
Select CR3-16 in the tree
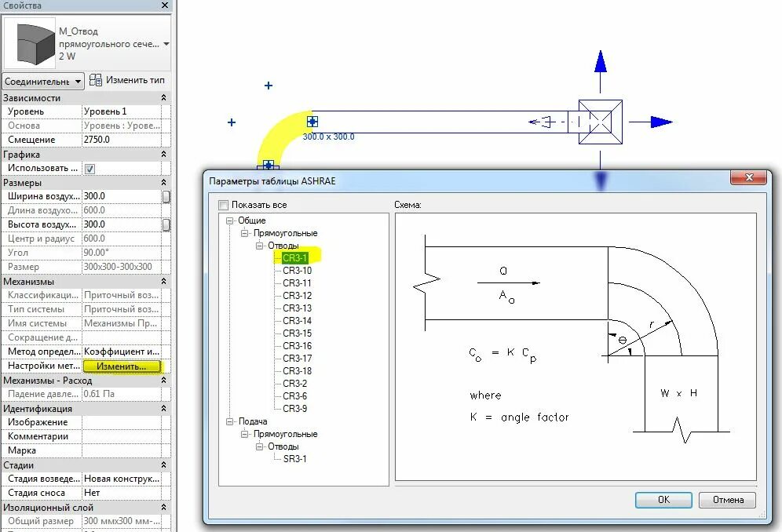tap(298, 345)
